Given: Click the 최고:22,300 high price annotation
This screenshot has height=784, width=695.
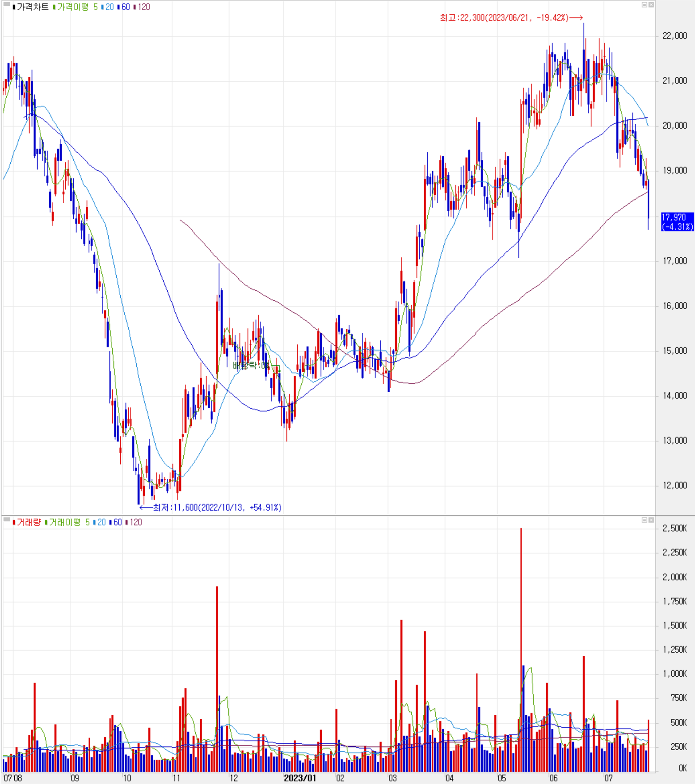Looking at the screenshot, I should pos(511,18).
